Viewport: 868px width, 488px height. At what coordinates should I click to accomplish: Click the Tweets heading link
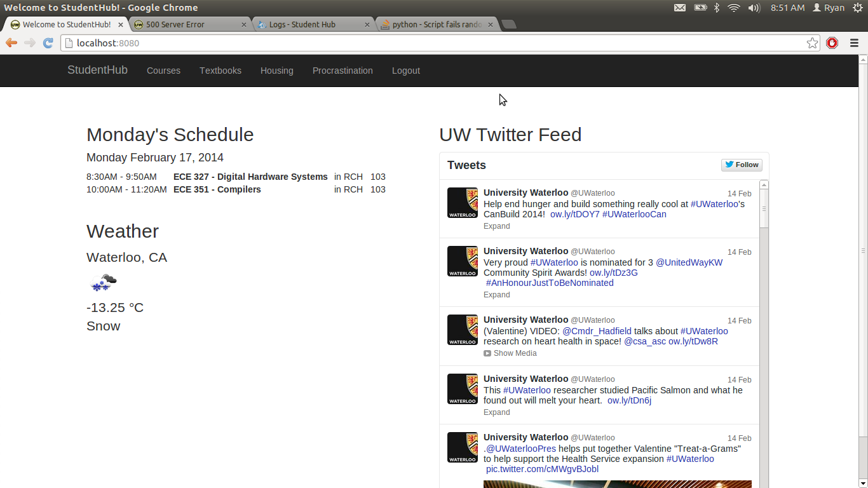pyautogui.click(x=466, y=165)
